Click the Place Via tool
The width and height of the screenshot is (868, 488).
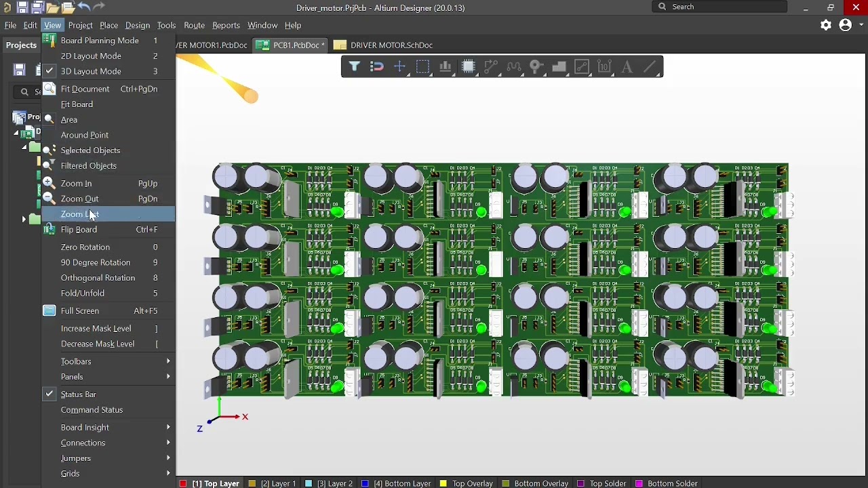click(x=536, y=66)
